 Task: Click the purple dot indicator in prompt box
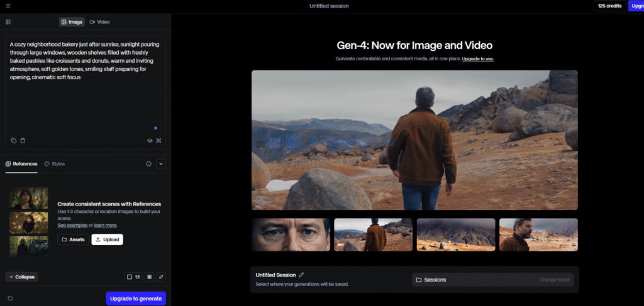156,128
